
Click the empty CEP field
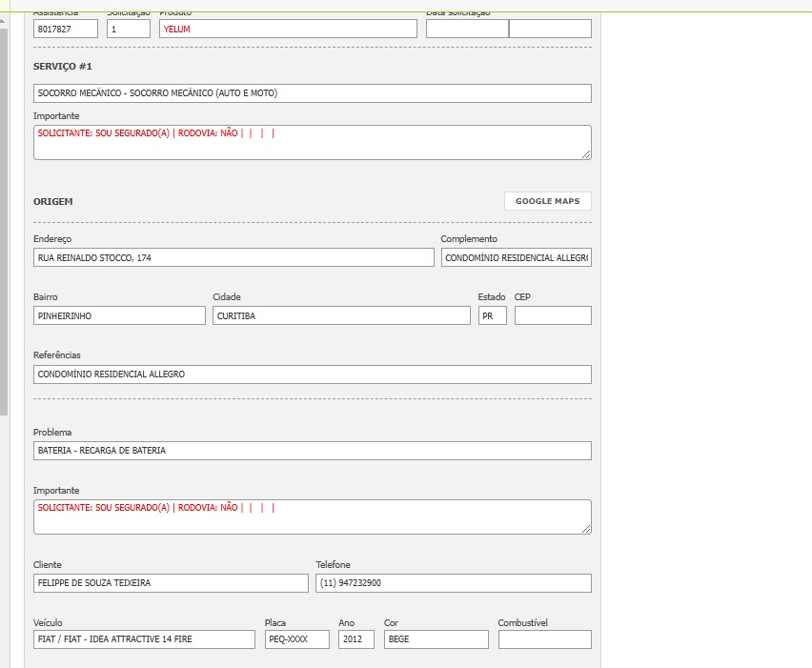click(553, 315)
